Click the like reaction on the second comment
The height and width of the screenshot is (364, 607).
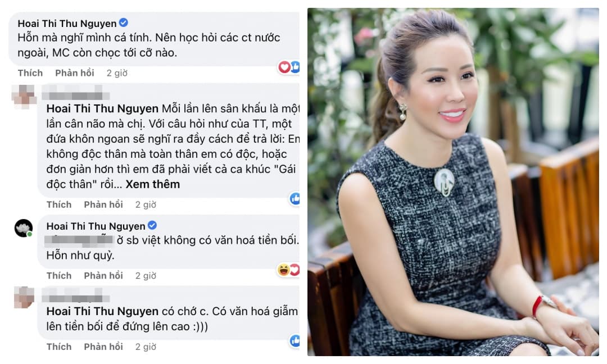point(295,199)
